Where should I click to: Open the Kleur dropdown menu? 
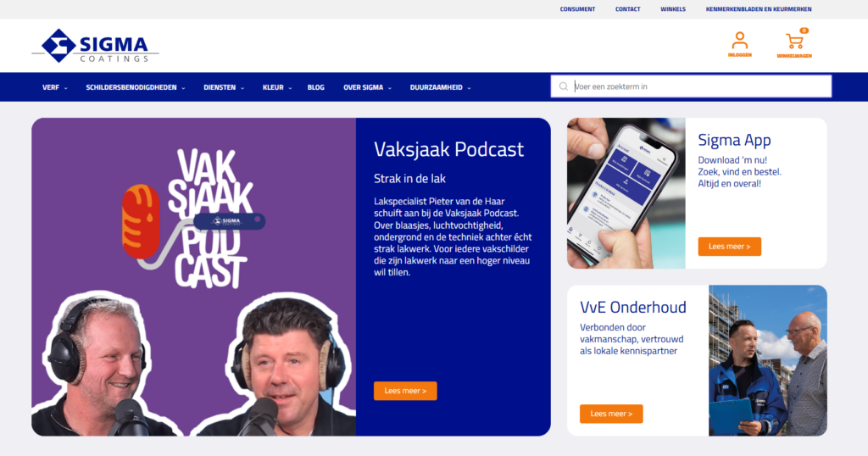(277, 87)
